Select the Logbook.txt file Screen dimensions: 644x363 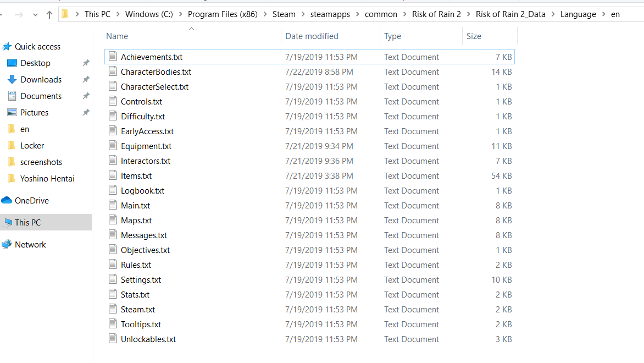[142, 191]
